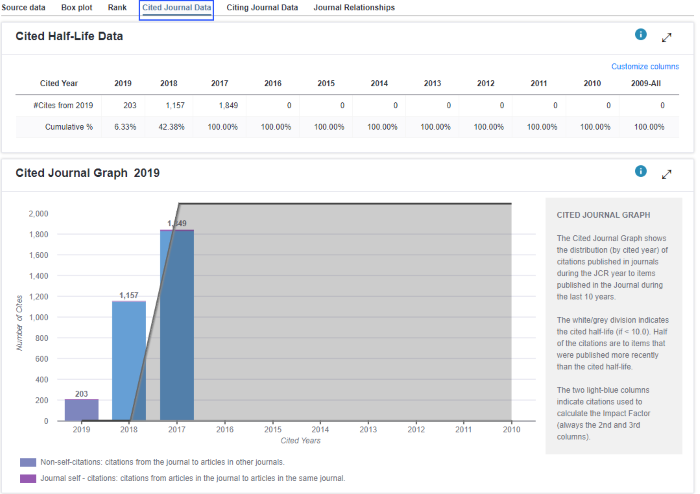Click the Non-self-citations legend text
Screen dimensions: 700x494
[x=162, y=462]
